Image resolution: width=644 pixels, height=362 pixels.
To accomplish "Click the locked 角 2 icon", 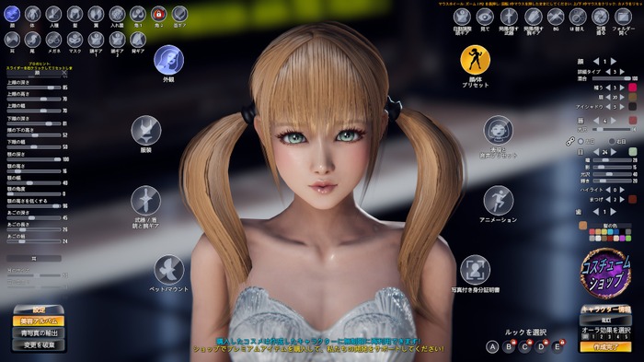I will [x=158, y=15].
